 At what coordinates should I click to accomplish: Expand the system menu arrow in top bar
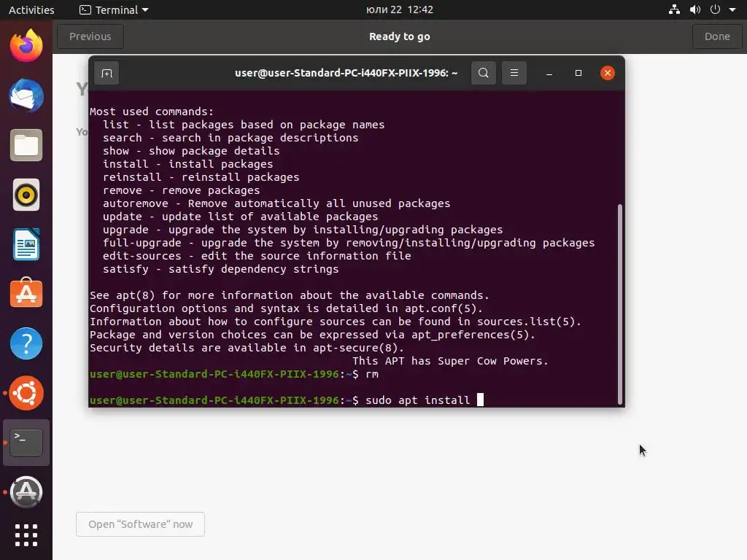pyautogui.click(x=732, y=9)
